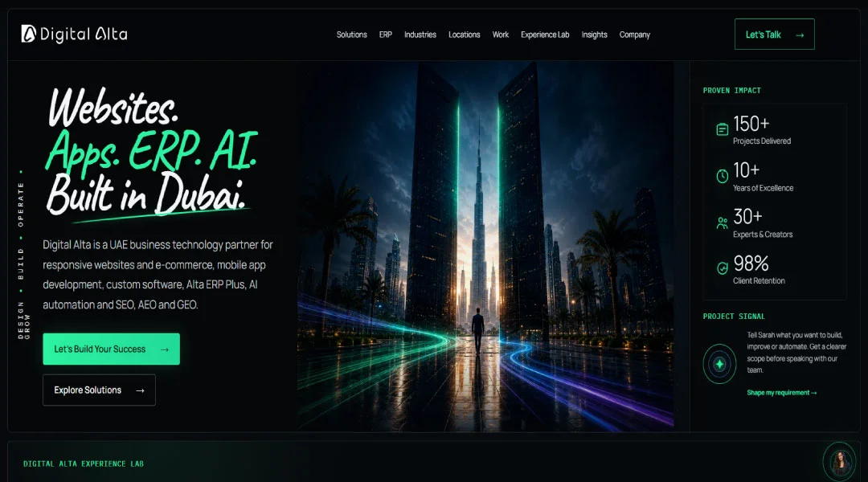Click the Built in Dubai headline

pyautogui.click(x=146, y=194)
